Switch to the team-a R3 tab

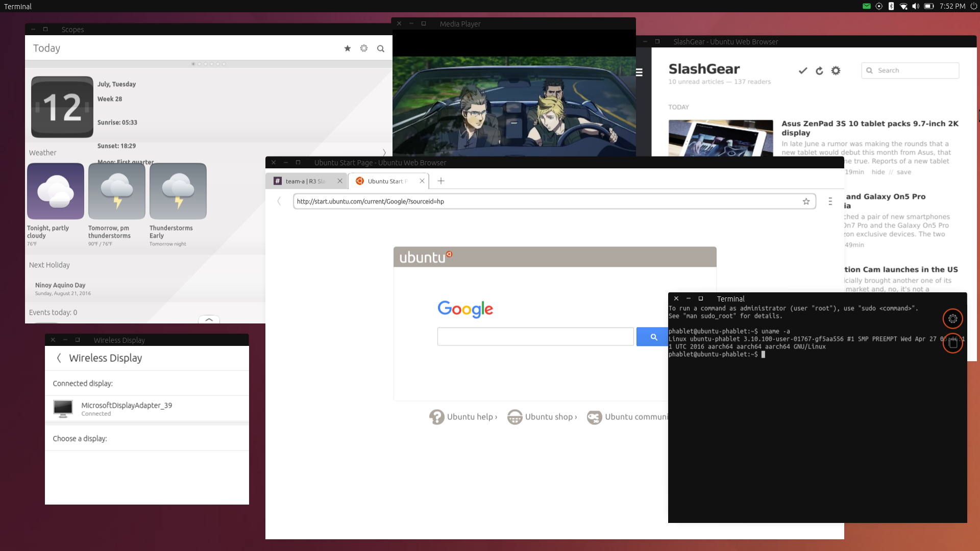pyautogui.click(x=305, y=181)
